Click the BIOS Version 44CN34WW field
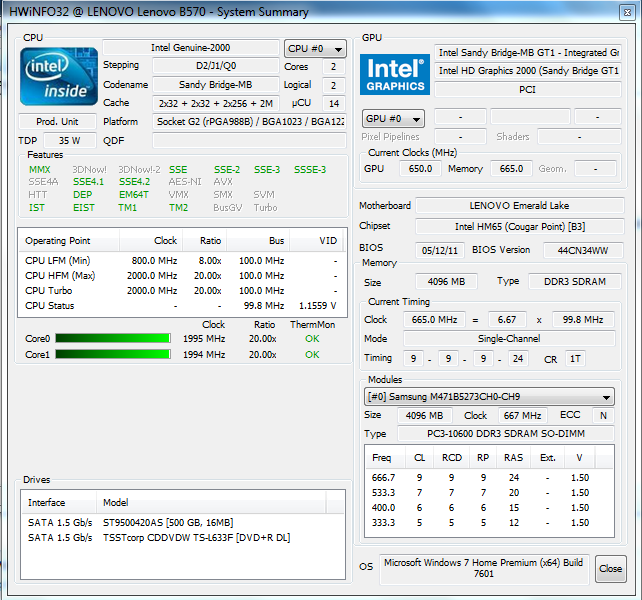The width and height of the screenshot is (642, 600). [x=583, y=249]
